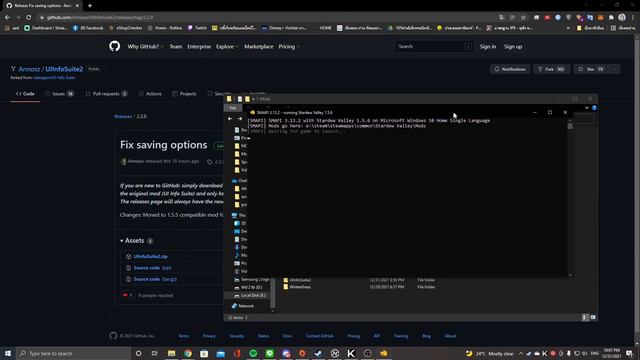640x360 pixels.
Task: Expand the Why GitHub menu
Action: [145, 47]
